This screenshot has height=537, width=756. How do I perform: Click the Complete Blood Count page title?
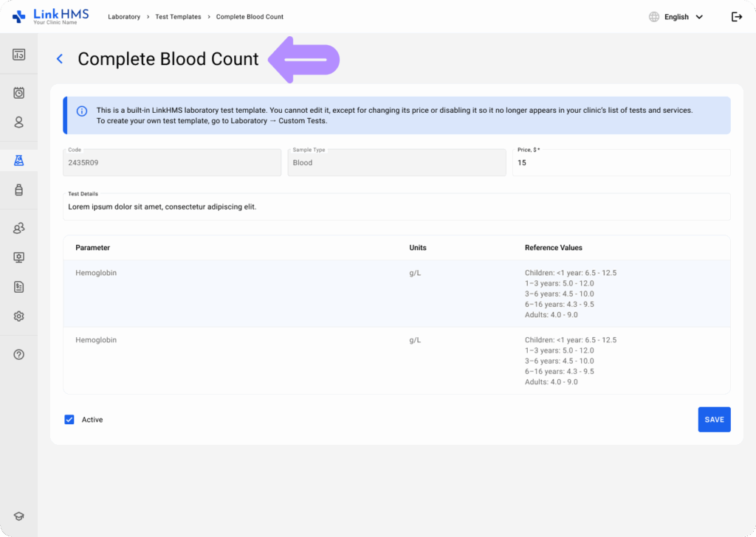(x=168, y=59)
